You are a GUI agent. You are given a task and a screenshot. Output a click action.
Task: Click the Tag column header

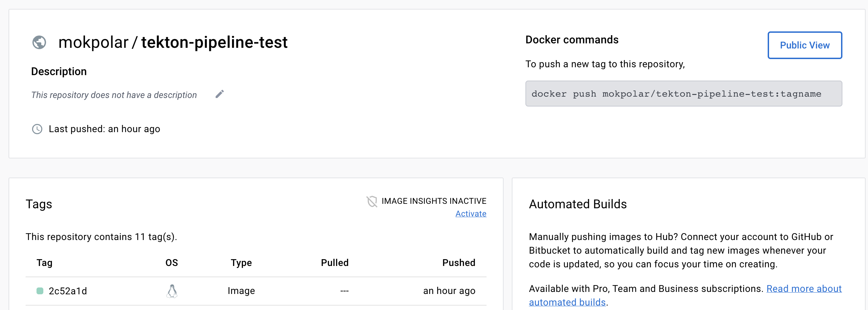pos(44,263)
